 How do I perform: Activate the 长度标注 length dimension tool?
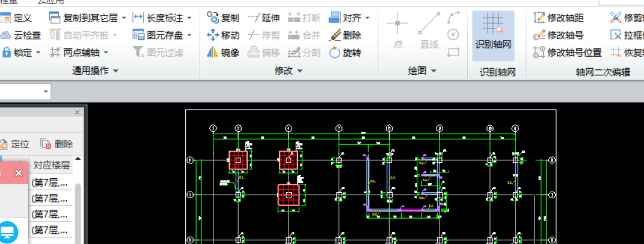click(158, 17)
